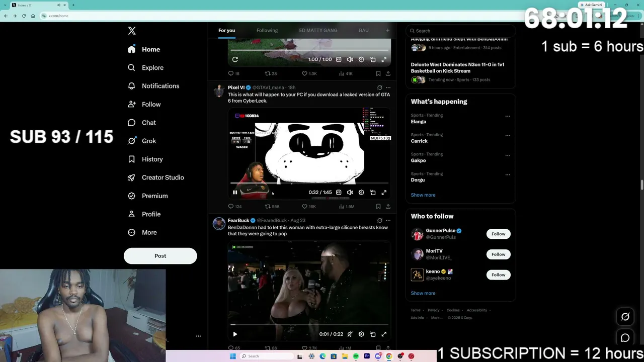
Task: View site information icon in address bar
Action: click(x=44, y=16)
